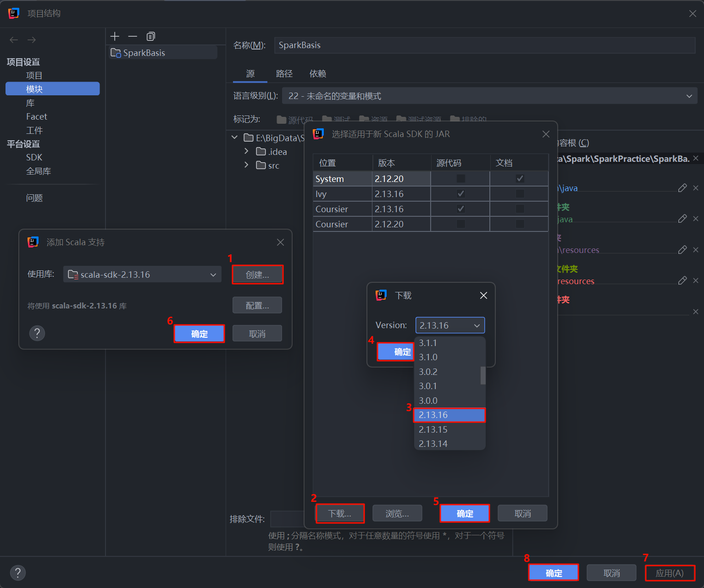Click the back navigation arrow

pos(14,40)
